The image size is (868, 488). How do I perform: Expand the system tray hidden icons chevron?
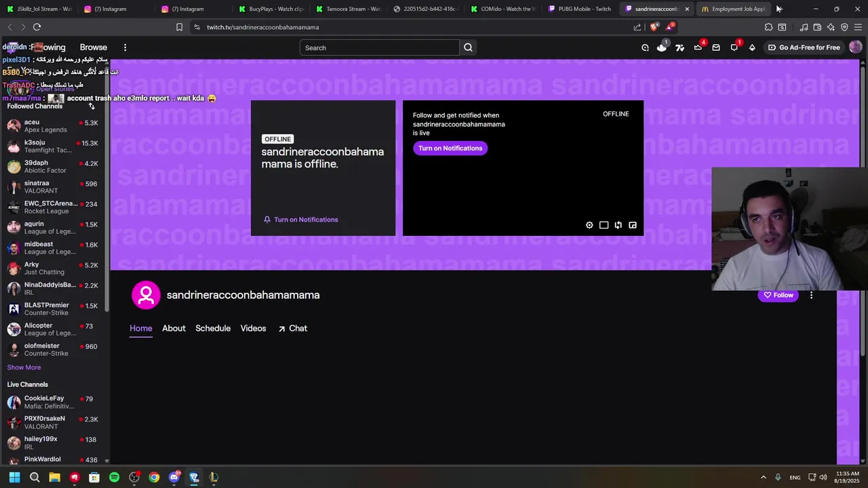pyautogui.click(x=763, y=477)
